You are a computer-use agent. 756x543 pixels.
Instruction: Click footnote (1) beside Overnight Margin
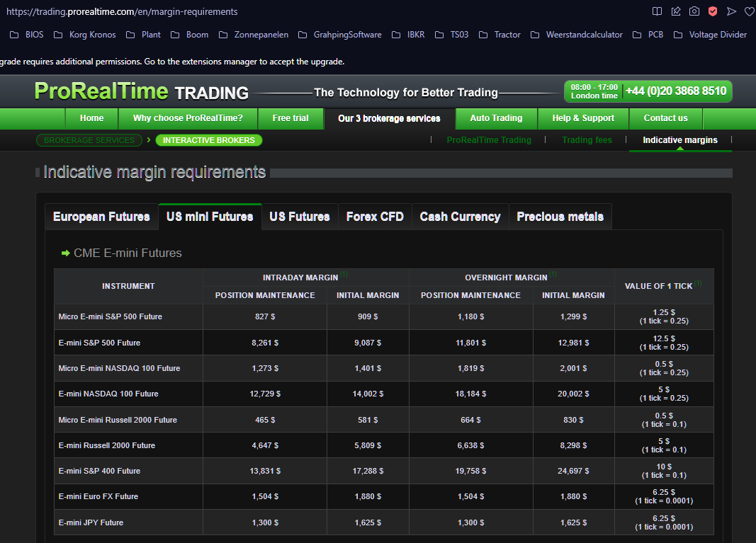tap(553, 274)
